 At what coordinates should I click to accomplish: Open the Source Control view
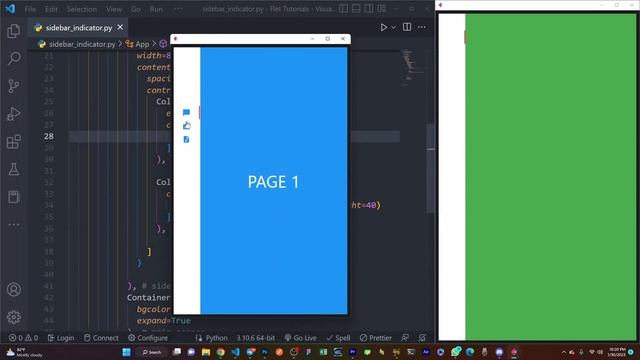click(x=13, y=86)
